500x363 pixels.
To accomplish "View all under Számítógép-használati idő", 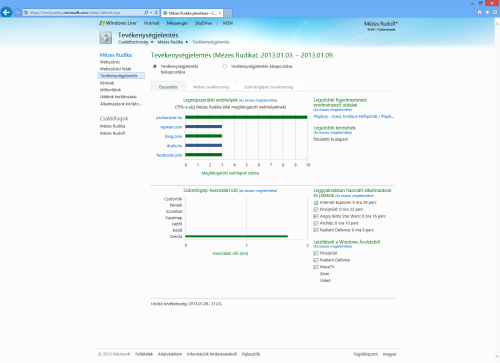I will point(258,191).
